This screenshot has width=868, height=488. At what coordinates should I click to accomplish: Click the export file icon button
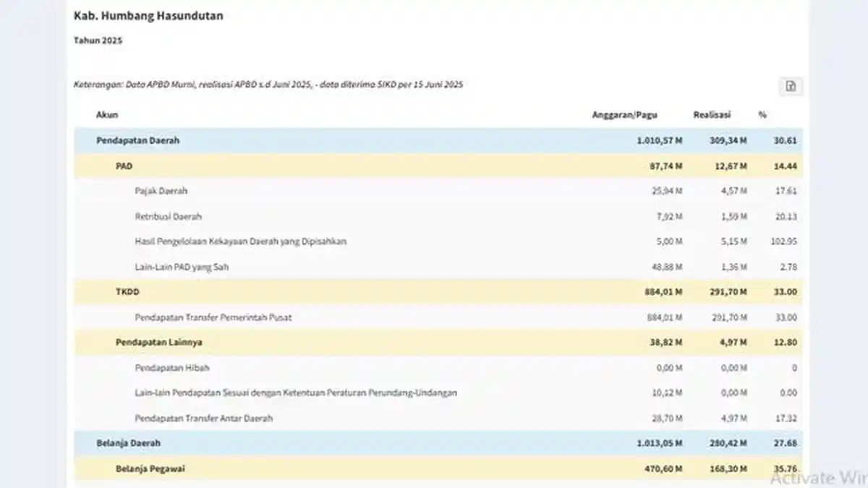pyautogui.click(x=791, y=87)
